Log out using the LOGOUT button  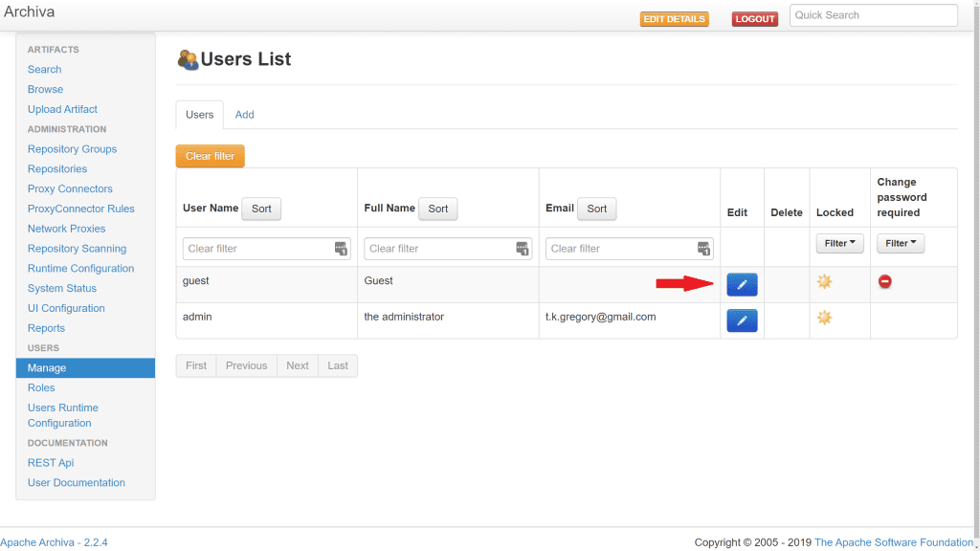coord(755,19)
